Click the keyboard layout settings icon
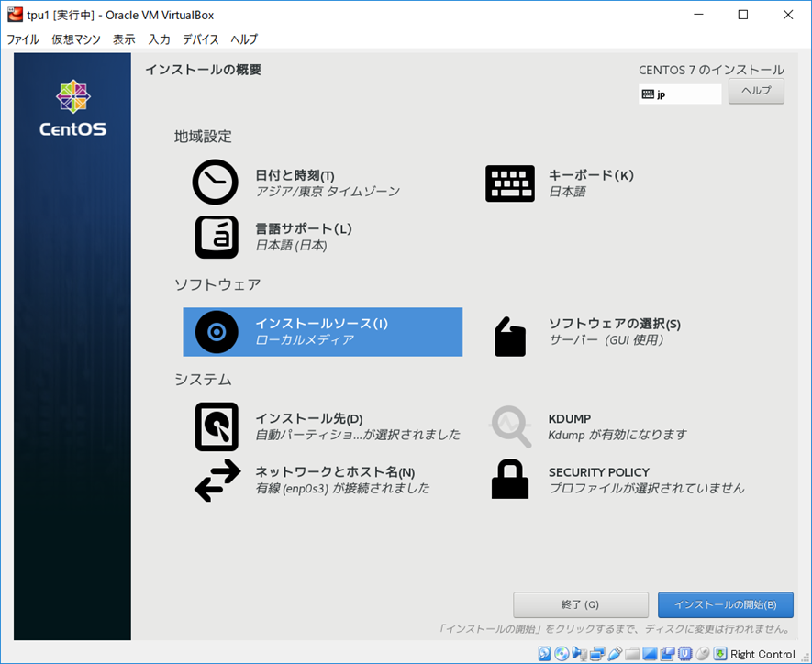Screen dimensions: 812x664 (x=509, y=183)
